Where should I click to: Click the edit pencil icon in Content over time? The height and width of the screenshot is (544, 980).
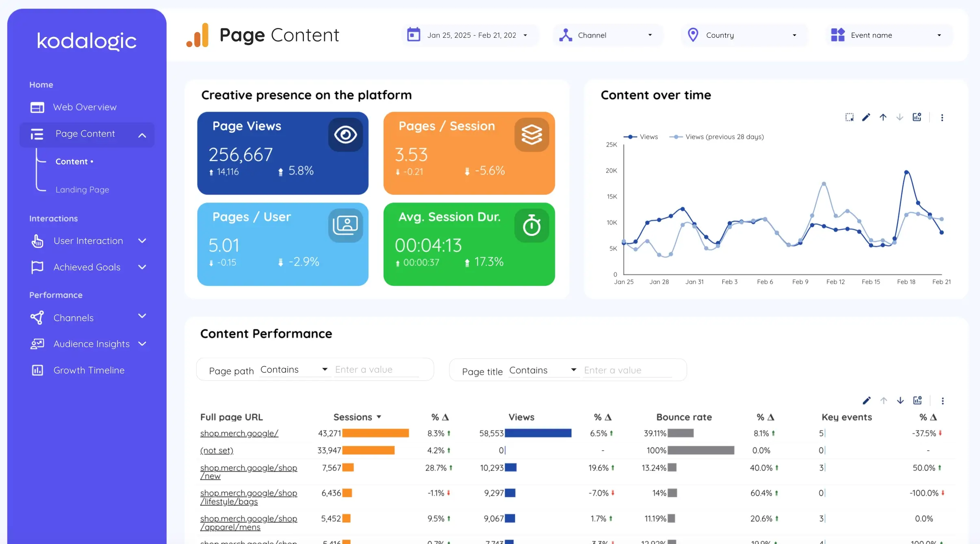pyautogui.click(x=867, y=117)
